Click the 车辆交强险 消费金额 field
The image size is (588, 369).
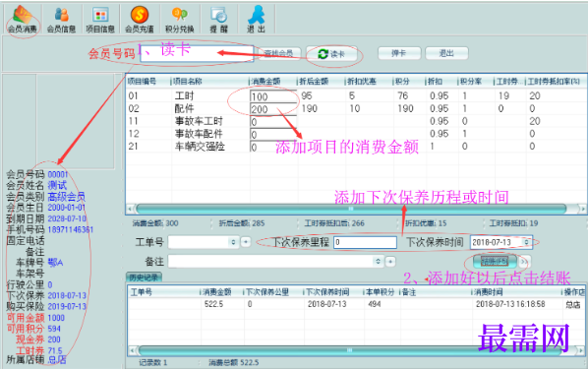pos(273,147)
